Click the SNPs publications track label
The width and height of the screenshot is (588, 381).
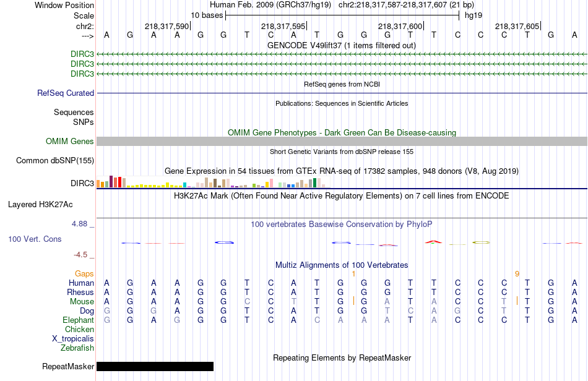point(84,122)
